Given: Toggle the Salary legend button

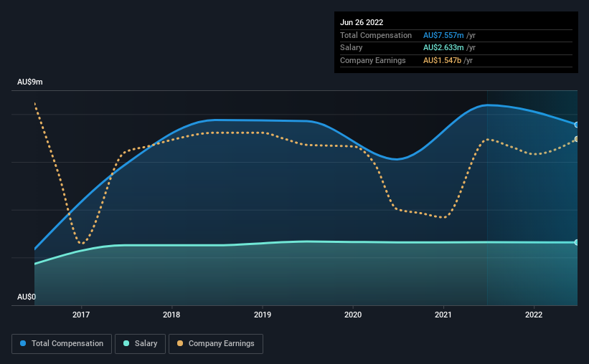Looking at the screenshot, I should [x=140, y=344].
